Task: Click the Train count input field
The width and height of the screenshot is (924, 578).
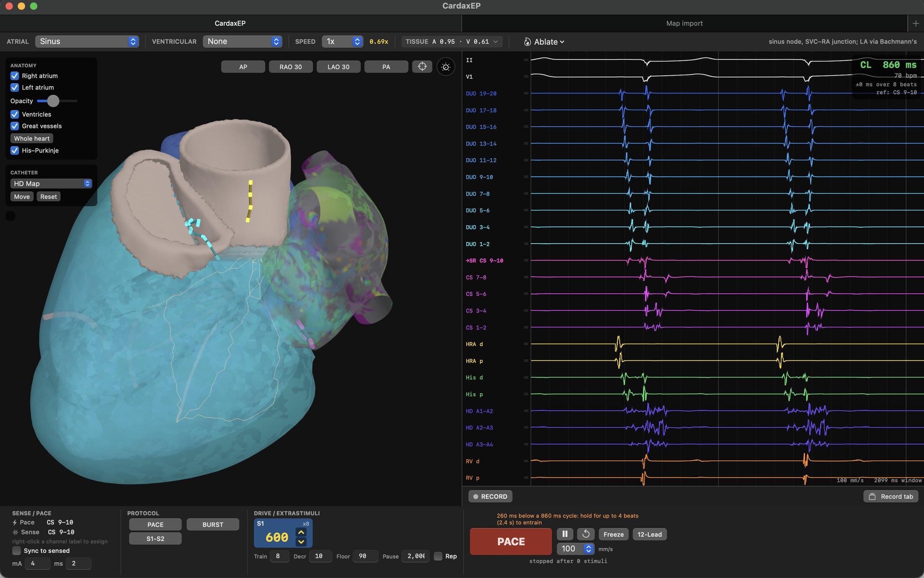Action: coord(279,556)
